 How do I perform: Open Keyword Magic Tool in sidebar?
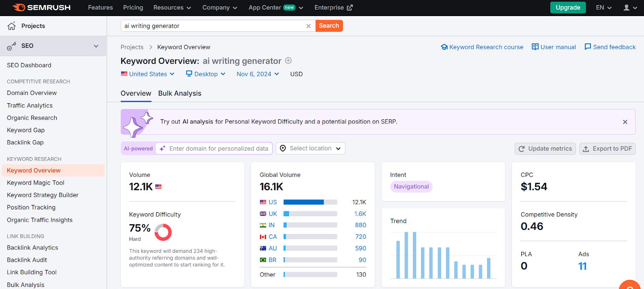(x=35, y=183)
